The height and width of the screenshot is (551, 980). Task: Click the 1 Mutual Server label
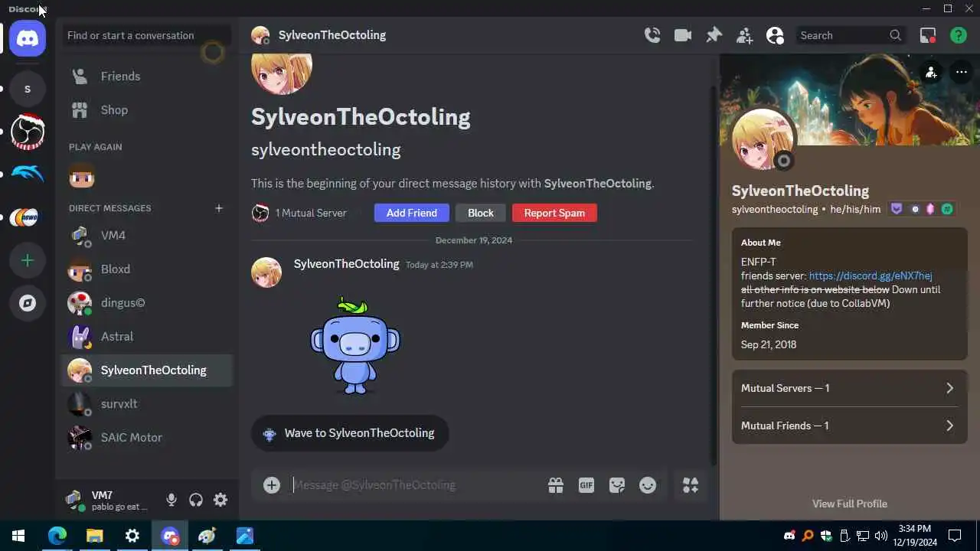click(x=311, y=213)
